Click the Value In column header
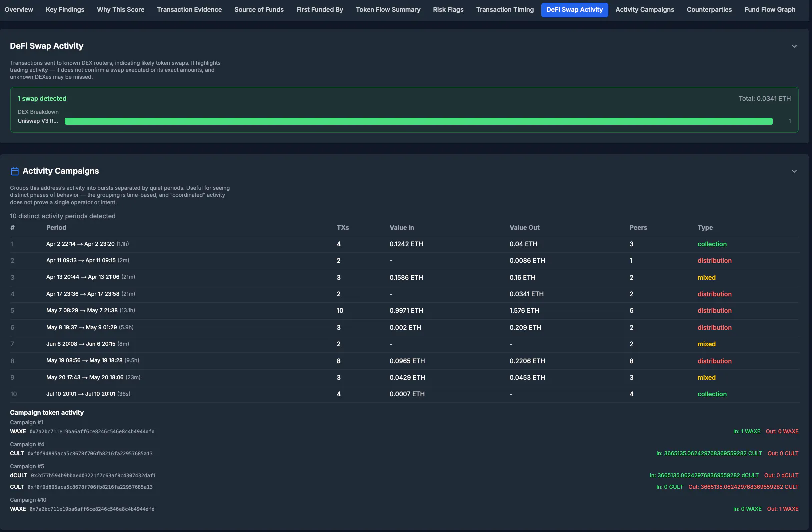 402,228
